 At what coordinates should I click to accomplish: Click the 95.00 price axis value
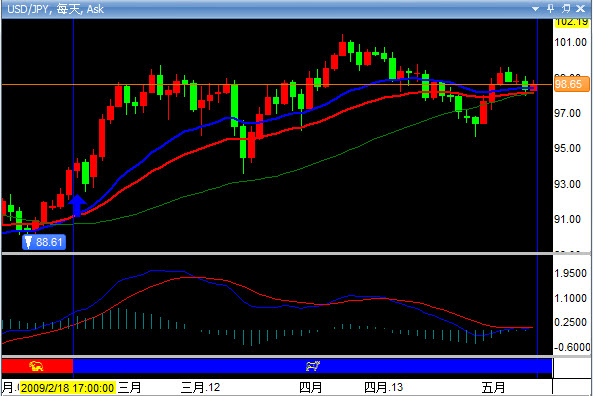pyautogui.click(x=567, y=148)
